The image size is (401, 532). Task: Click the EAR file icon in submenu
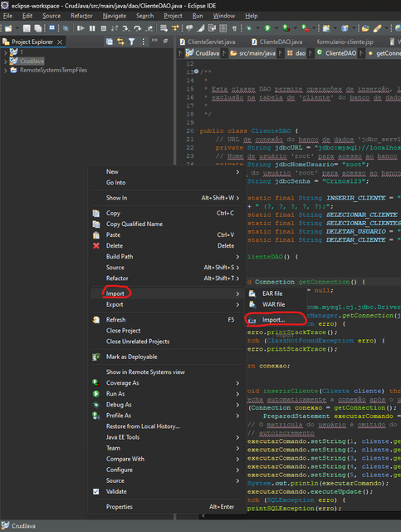coord(252,293)
